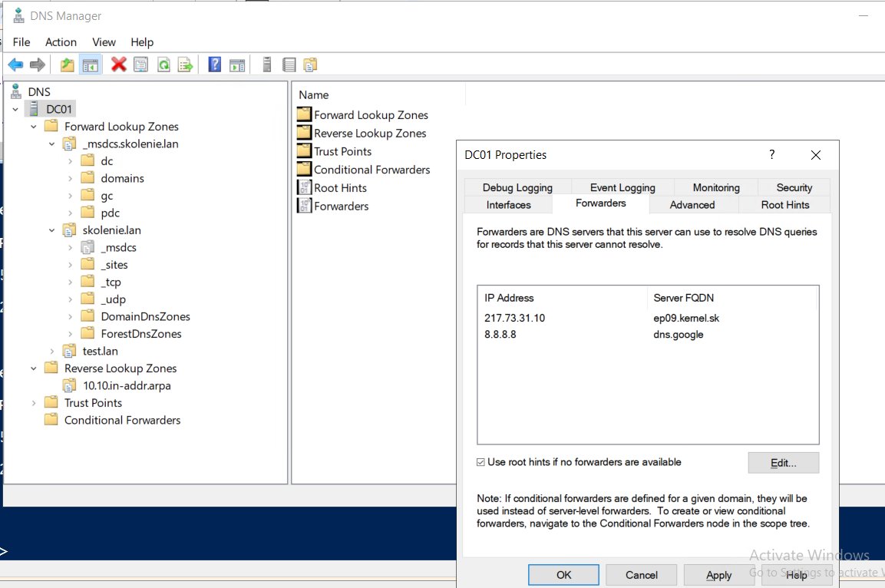Expand the Trust Points tree node
Viewport: 885px width, 588px height.
coord(34,403)
